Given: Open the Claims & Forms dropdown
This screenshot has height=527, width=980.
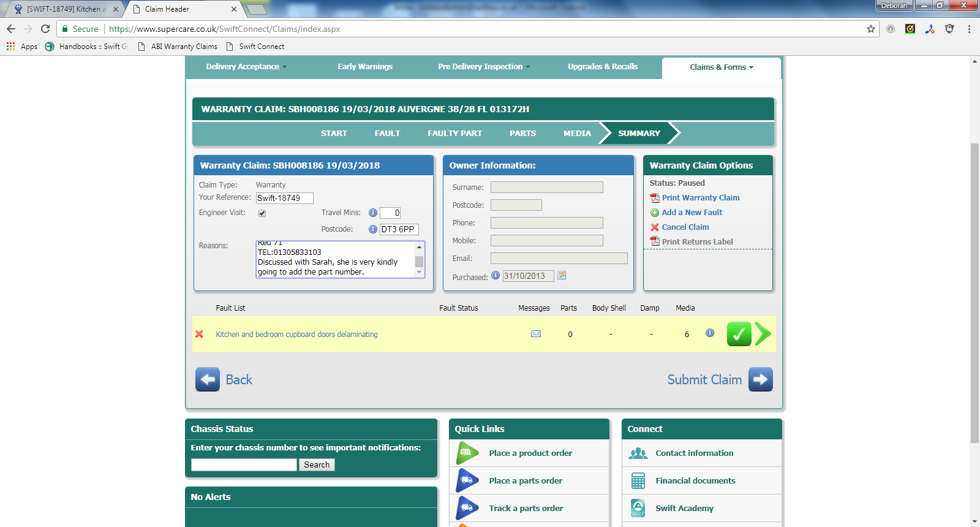Looking at the screenshot, I should (x=721, y=67).
